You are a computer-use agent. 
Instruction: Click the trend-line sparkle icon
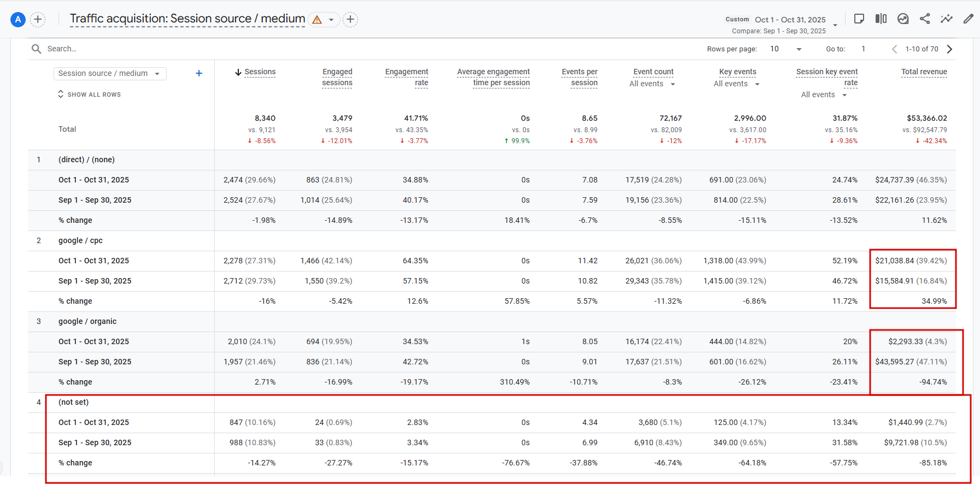click(947, 19)
